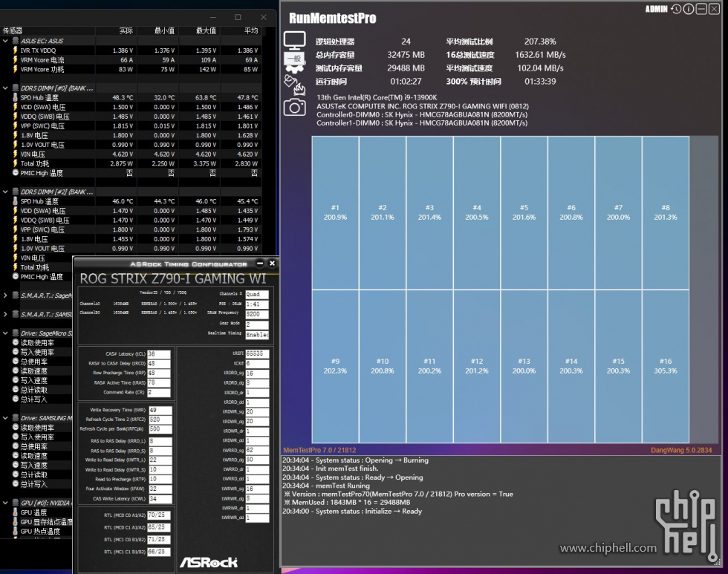Click the 平均测试比例 value 207.38%
The width and height of the screenshot is (728, 574).
pos(540,42)
